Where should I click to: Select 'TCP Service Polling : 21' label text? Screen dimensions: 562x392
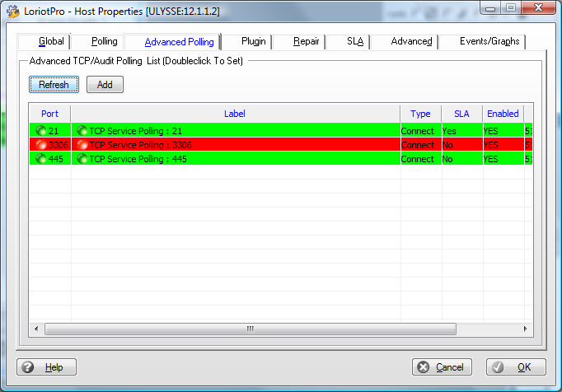[x=136, y=131]
